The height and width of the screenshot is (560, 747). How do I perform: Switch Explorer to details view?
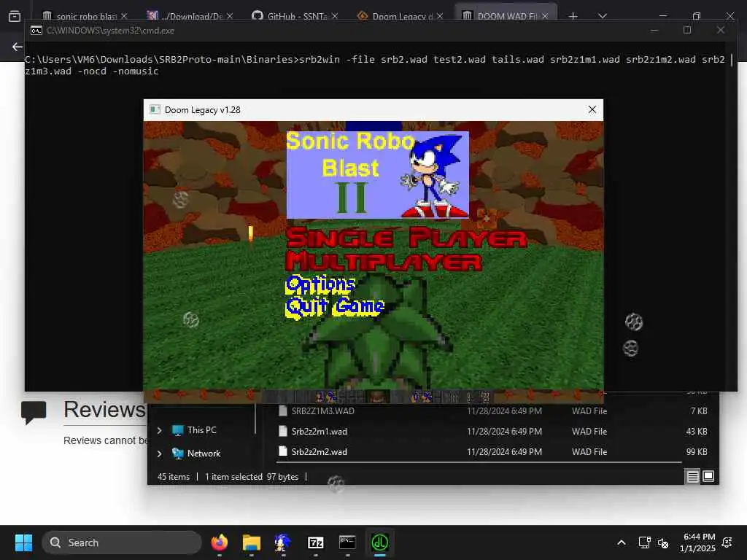click(x=693, y=476)
